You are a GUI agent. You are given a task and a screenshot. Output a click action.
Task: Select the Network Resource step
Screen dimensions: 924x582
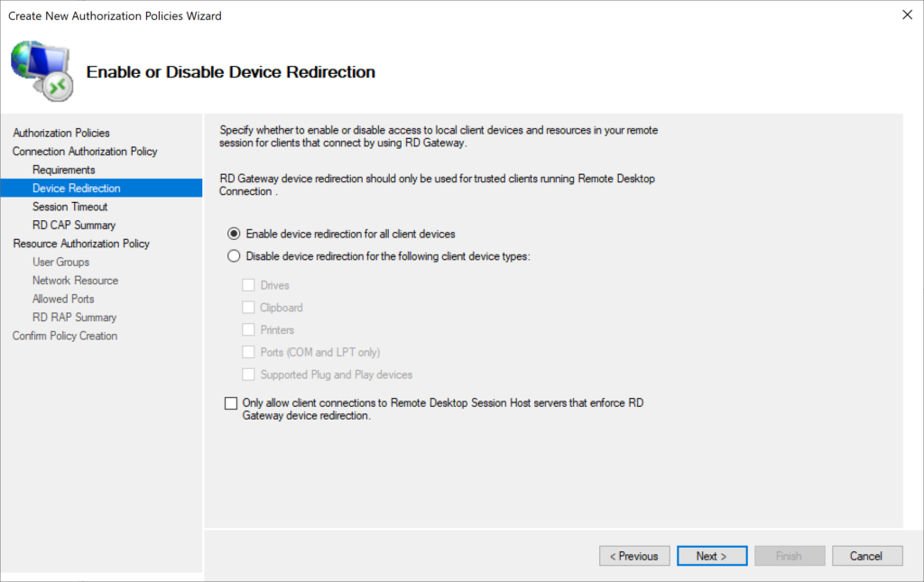click(x=75, y=280)
